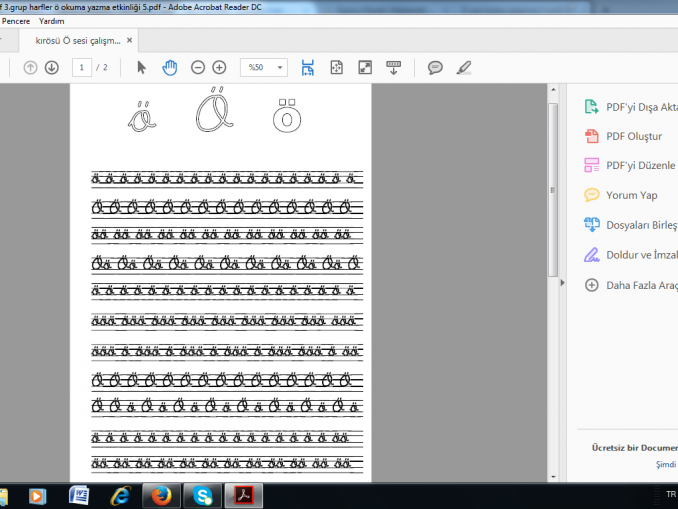Viewport: 678px width, 509px height.
Task: Select the highlighter pen tool
Action: pos(463,67)
